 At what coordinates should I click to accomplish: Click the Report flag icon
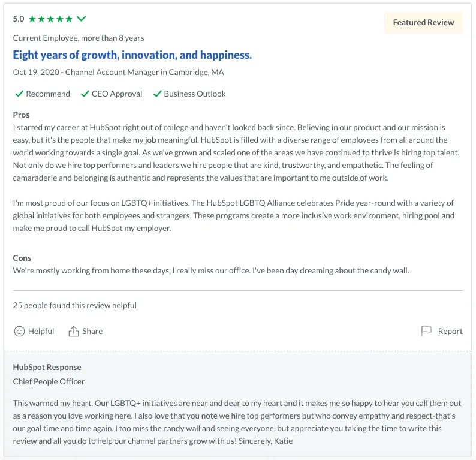[x=426, y=331]
